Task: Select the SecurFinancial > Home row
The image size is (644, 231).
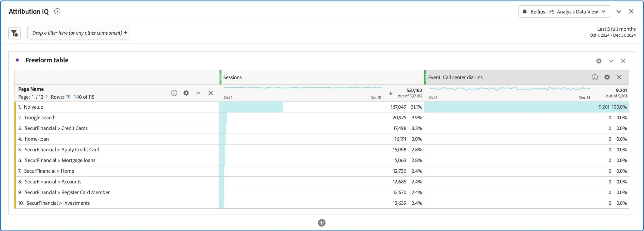Action: [117, 171]
